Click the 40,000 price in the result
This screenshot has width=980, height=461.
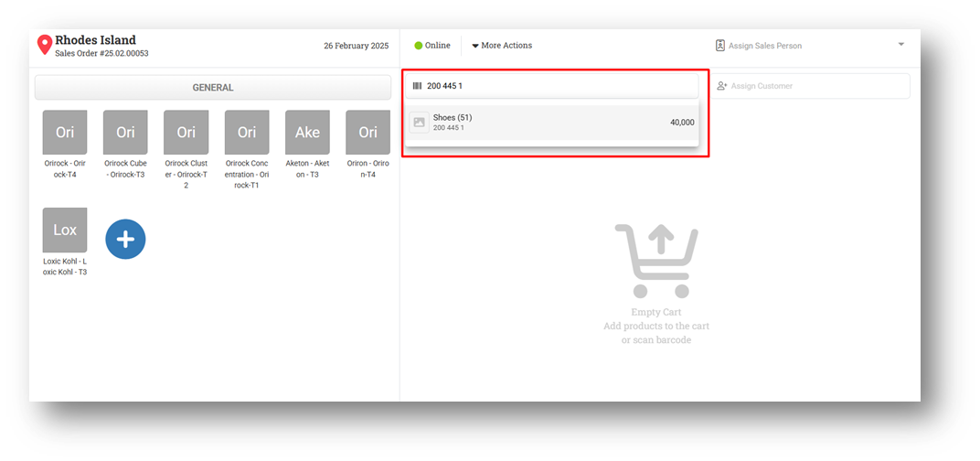[x=682, y=123]
